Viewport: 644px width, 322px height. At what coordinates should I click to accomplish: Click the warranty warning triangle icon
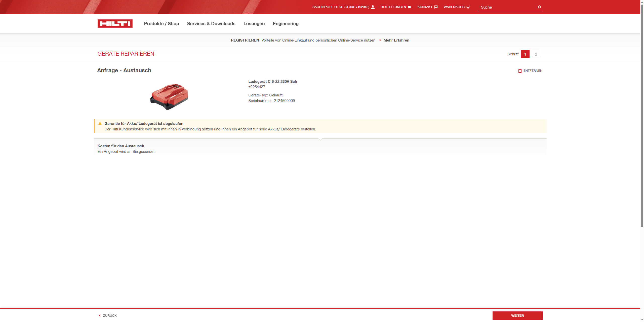(x=100, y=123)
